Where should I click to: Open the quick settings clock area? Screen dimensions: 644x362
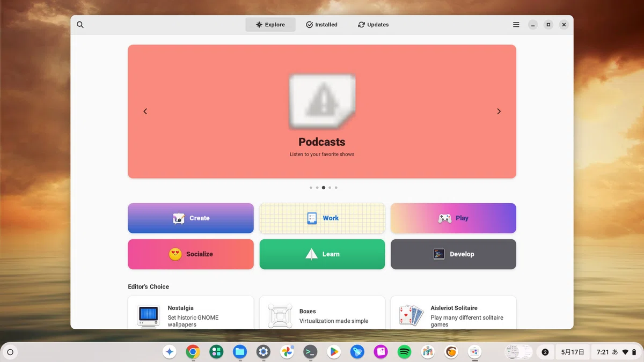(x=616, y=352)
